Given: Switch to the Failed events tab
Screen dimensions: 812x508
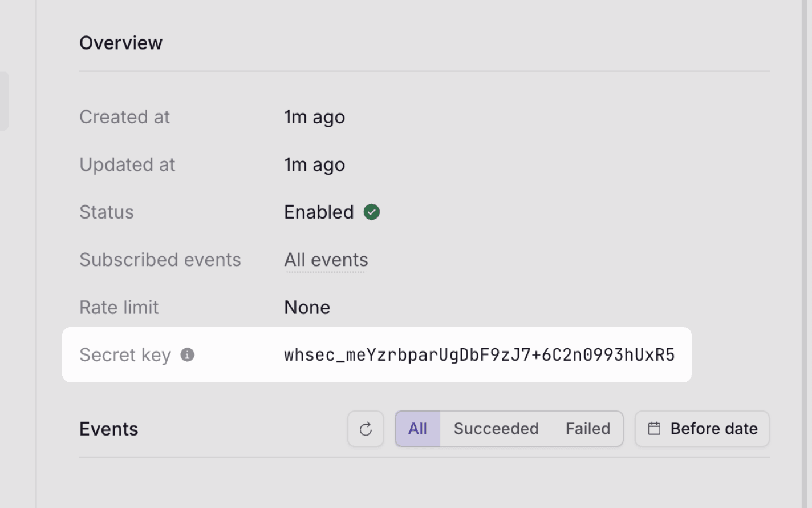Looking at the screenshot, I should coord(587,429).
